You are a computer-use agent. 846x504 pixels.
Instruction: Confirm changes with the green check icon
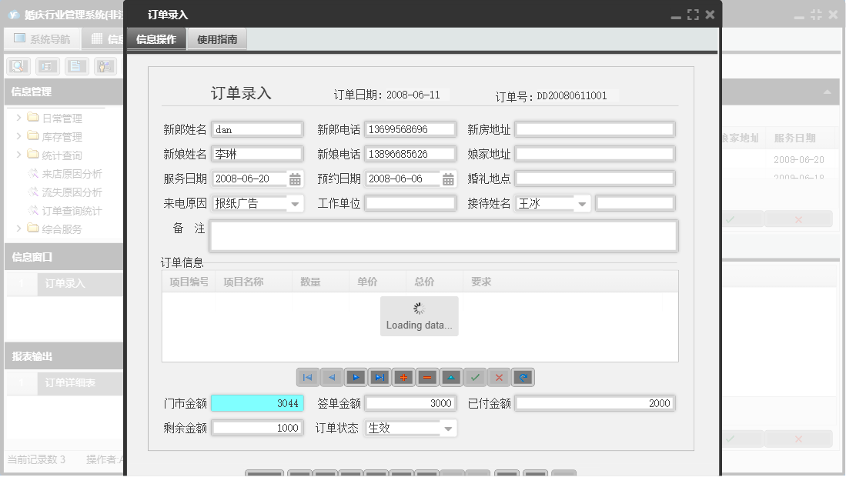pos(476,377)
